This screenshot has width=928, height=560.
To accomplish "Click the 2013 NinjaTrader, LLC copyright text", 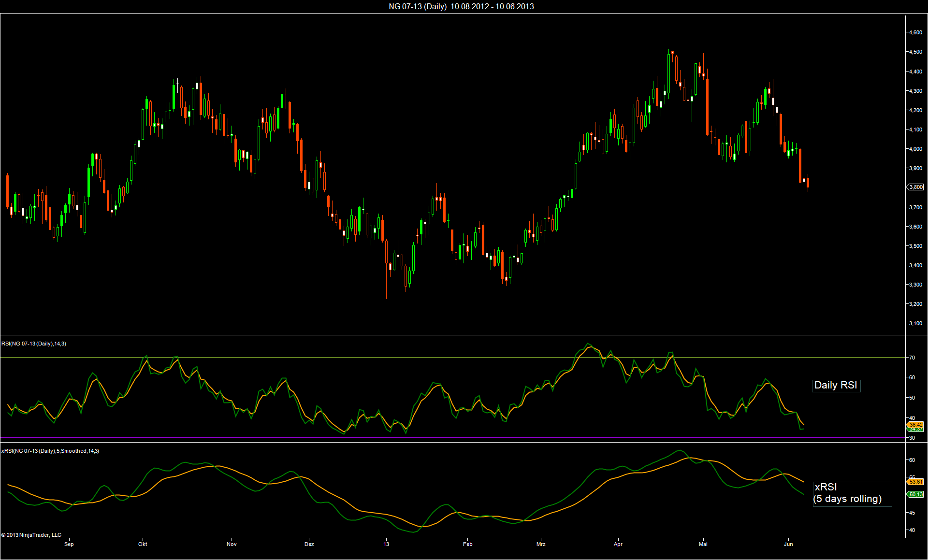I will pos(31,535).
